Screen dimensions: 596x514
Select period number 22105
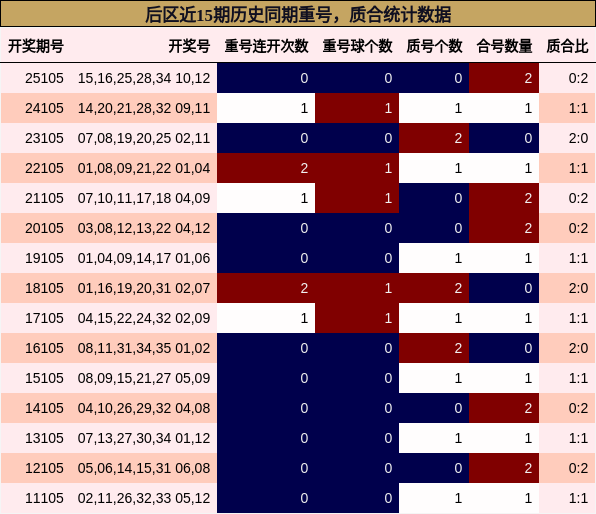tap(44, 168)
